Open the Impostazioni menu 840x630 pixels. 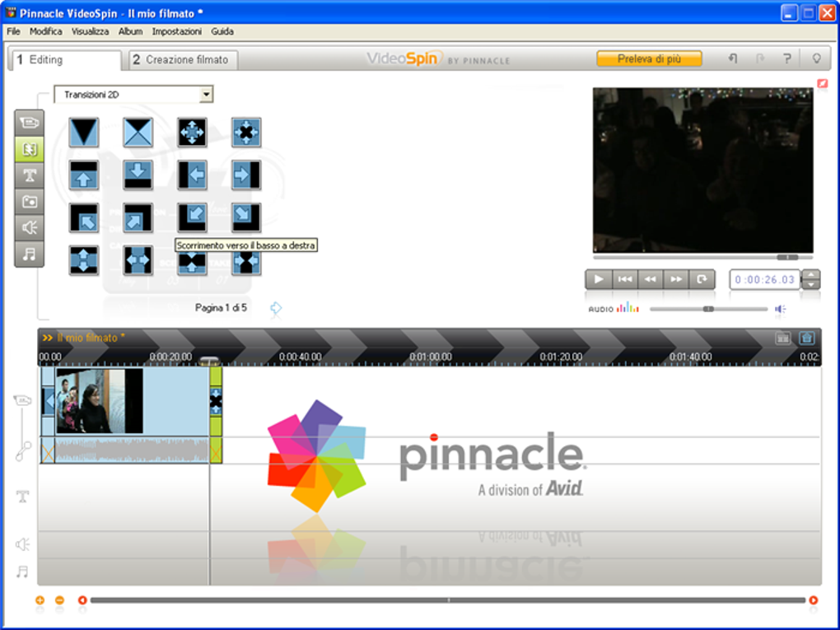coord(177,31)
